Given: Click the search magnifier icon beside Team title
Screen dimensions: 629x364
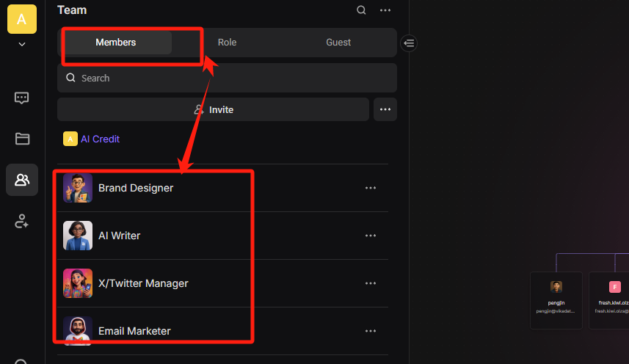Looking at the screenshot, I should (x=361, y=10).
